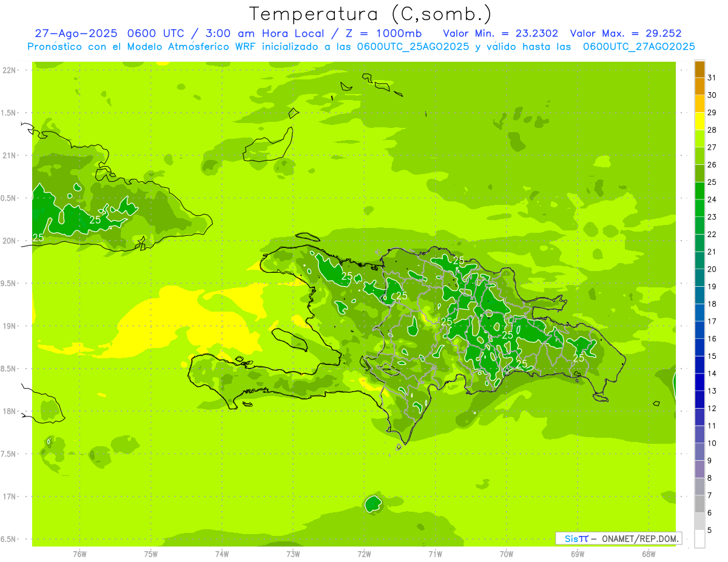
Task: Click the '68W' longitude axis label
Action: (649, 554)
